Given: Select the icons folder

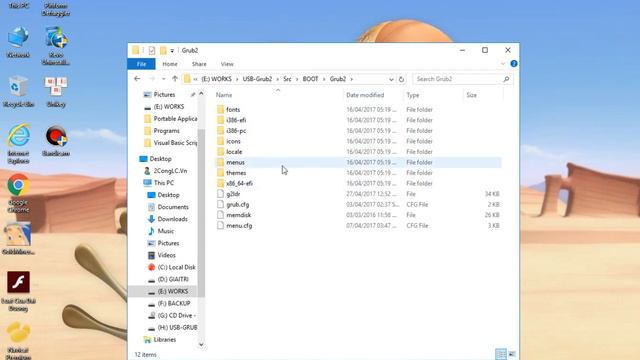Looking at the screenshot, I should (233, 141).
